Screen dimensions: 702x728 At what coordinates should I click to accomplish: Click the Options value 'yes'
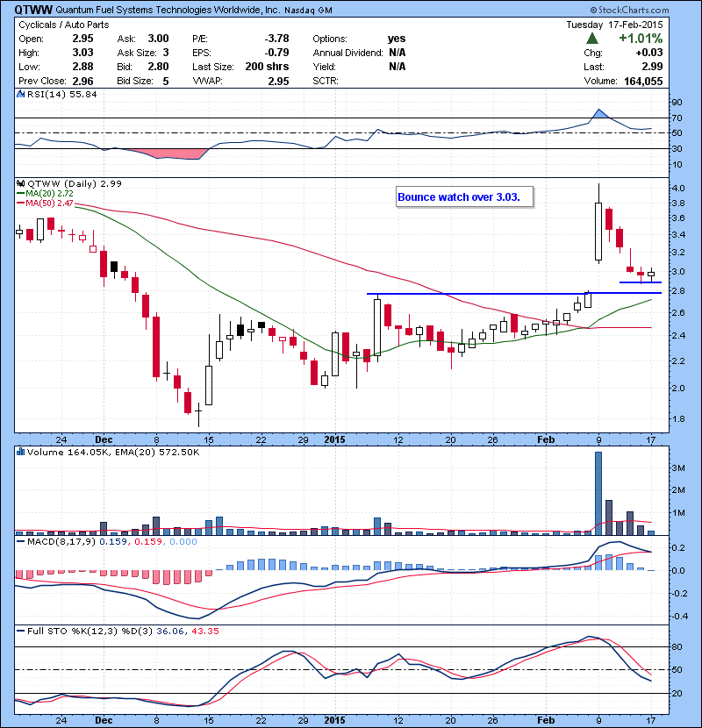397,39
